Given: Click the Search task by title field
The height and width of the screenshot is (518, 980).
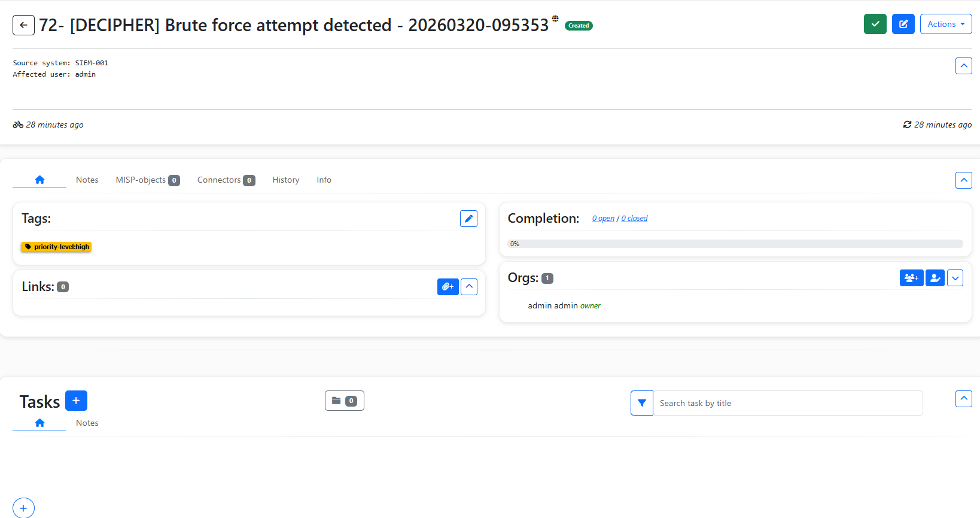Looking at the screenshot, I should [787, 403].
